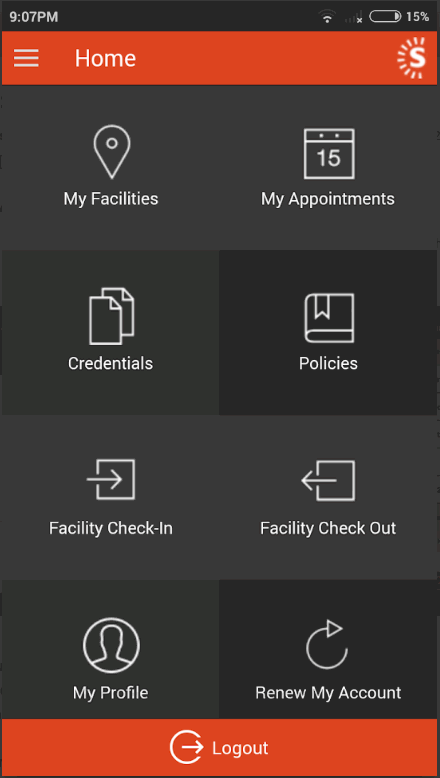Tap the Facility Check Out arrow icon
The image size is (440, 778).
point(328,480)
